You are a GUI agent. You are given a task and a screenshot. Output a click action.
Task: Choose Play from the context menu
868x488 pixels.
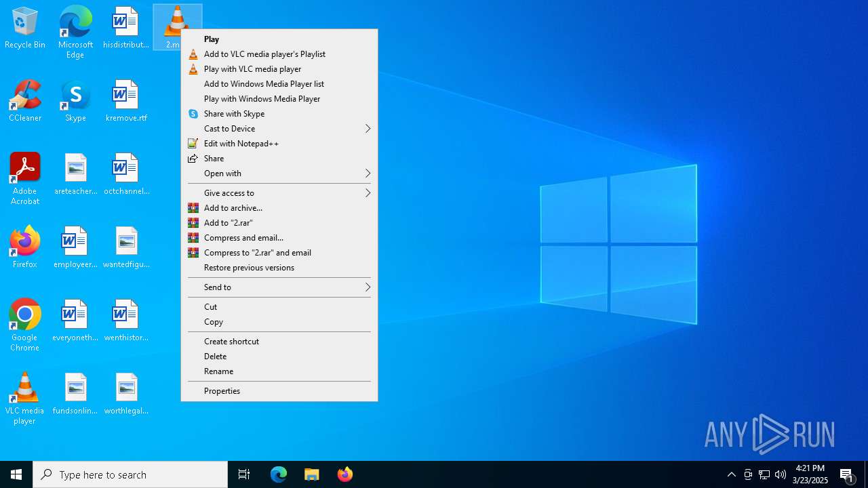coord(279,39)
